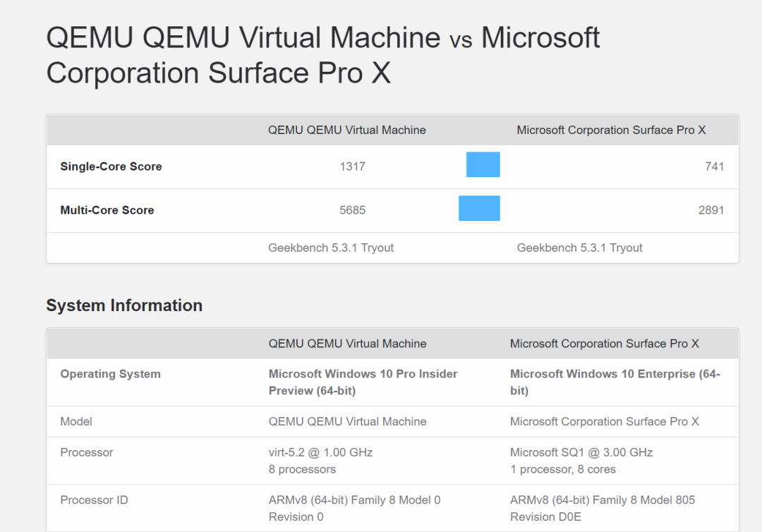The image size is (762, 532).
Task: Select "Microsoft Windows 10 Enterprise (64-bit)"
Action: tap(615, 382)
